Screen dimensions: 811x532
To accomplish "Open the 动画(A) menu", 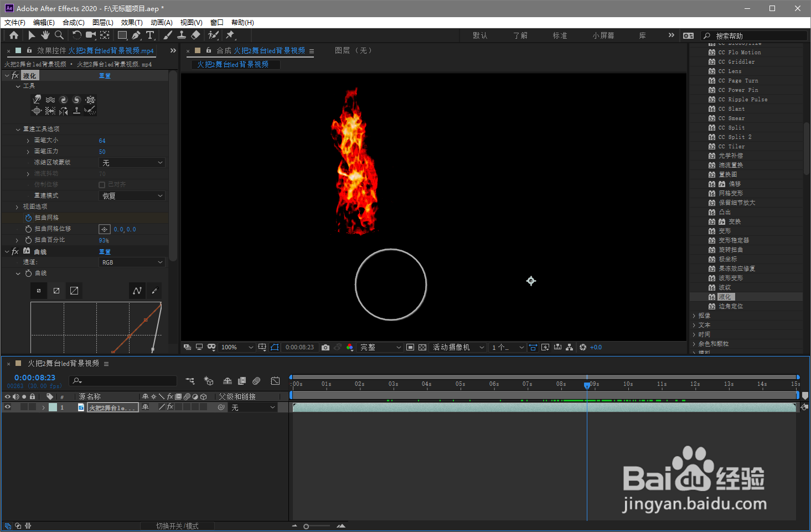I will (x=162, y=23).
